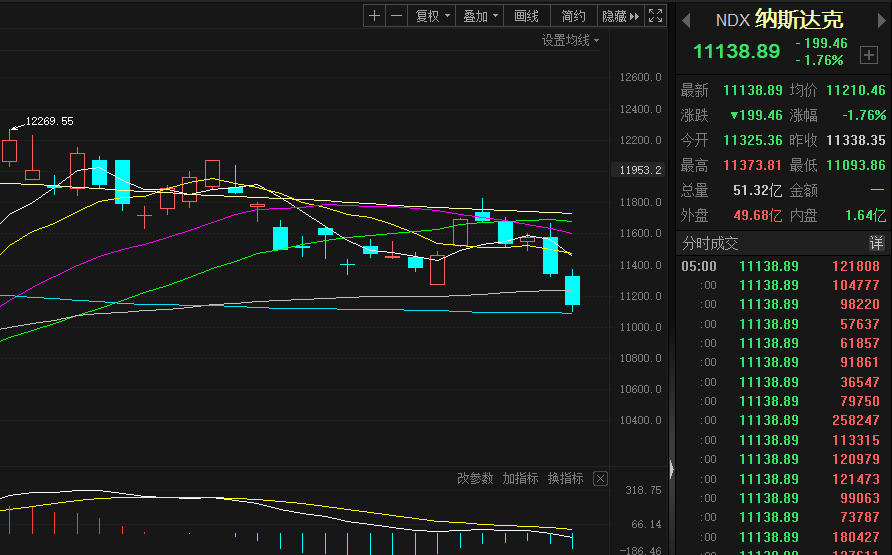Click 改参数 to modify indicator parameters
The height and width of the screenshot is (555, 892).
pyautogui.click(x=475, y=479)
